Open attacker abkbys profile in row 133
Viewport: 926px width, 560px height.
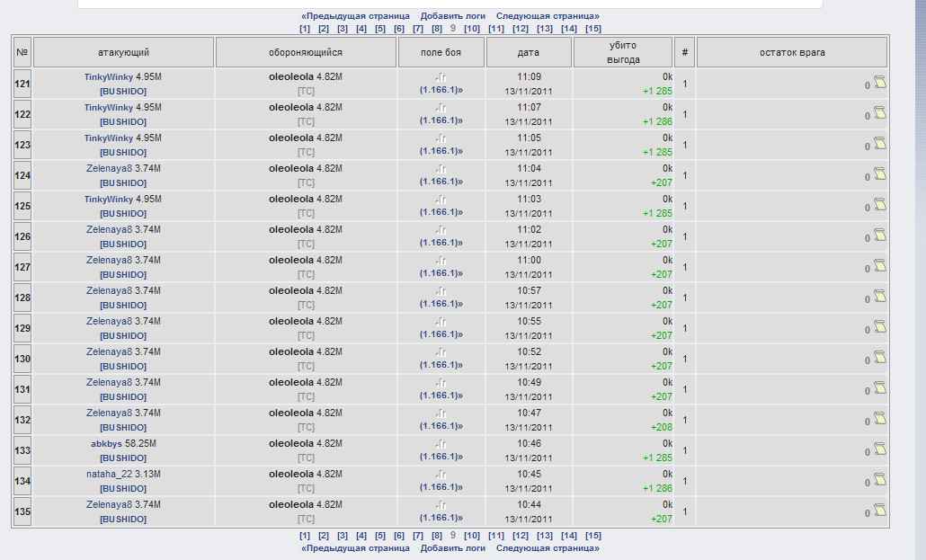pos(105,444)
